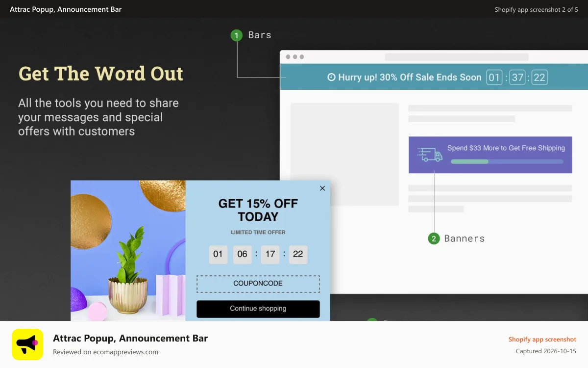This screenshot has width=588, height=368.
Task: Click the clock icon in announcement bar
Action: (x=331, y=77)
